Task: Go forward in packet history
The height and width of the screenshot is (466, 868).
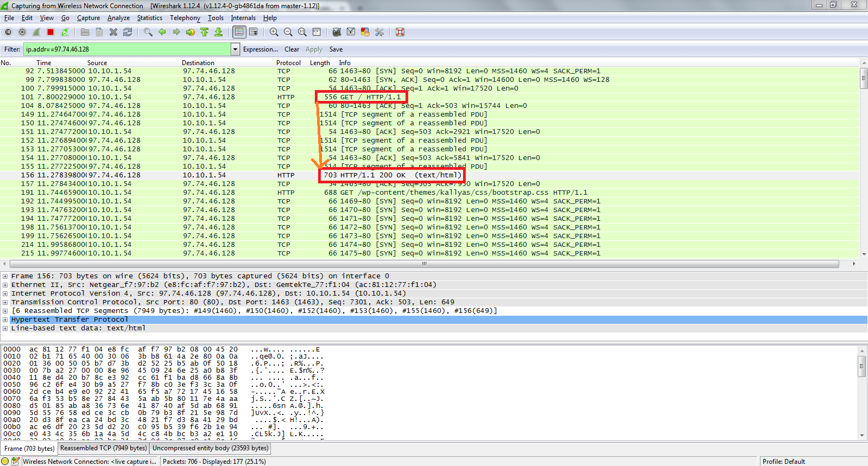Action: 176,32
